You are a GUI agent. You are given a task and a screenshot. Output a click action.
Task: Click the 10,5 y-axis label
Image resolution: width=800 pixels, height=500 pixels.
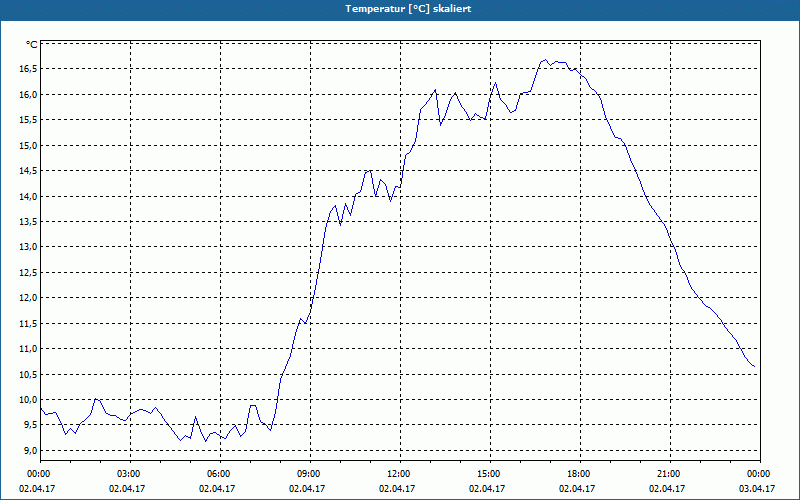[28, 374]
